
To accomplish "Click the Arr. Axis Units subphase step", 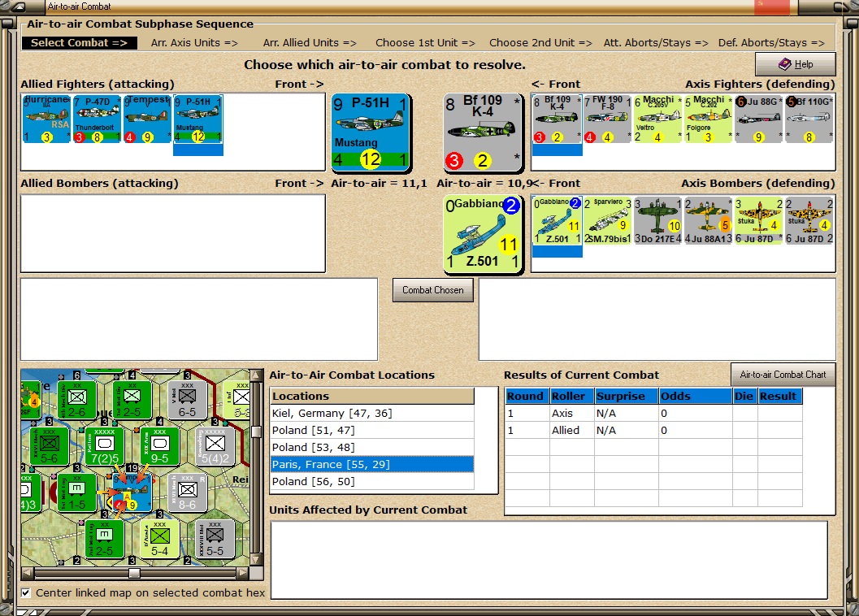I will [x=194, y=43].
